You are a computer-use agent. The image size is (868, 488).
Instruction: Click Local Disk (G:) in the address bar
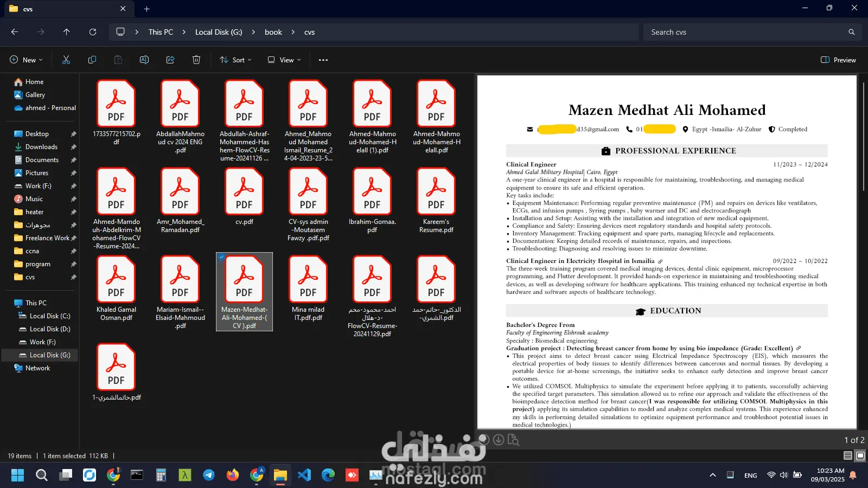click(219, 32)
